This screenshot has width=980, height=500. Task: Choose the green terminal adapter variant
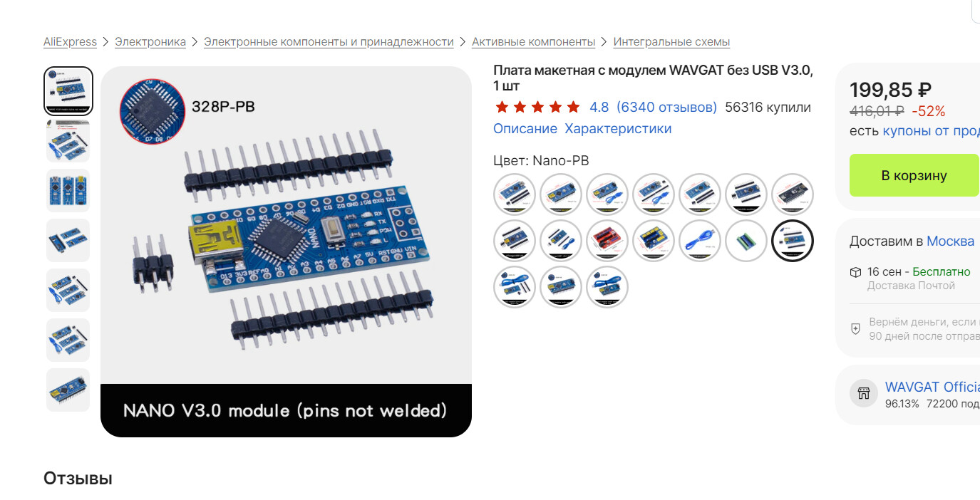tap(746, 241)
